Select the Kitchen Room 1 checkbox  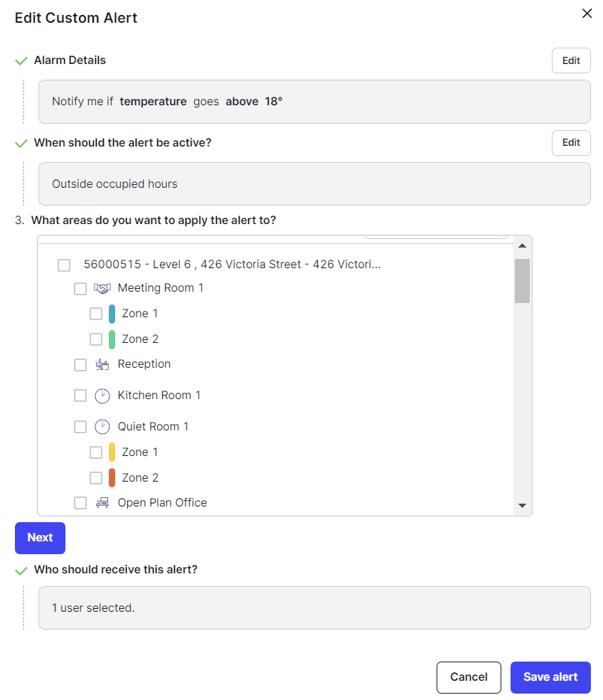(x=80, y=396)
